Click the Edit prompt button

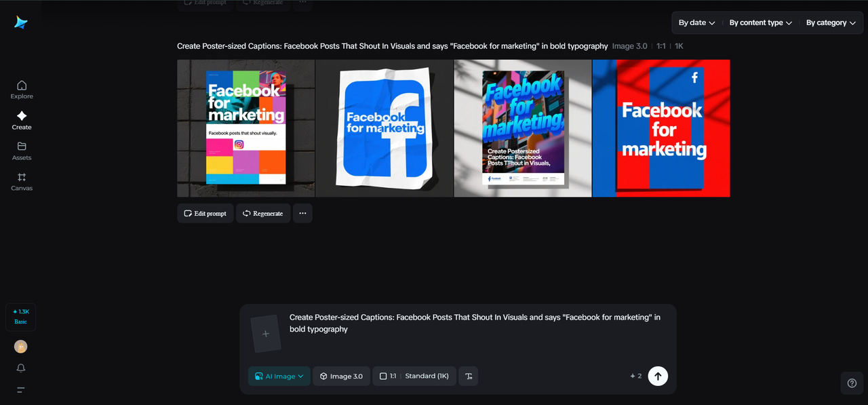click(x=205, y=213)
